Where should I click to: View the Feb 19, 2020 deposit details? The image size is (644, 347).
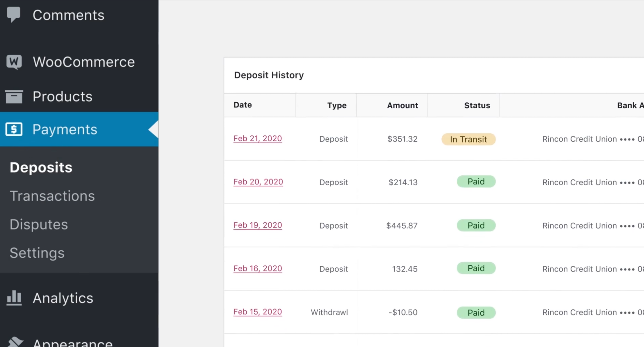[258, 225]
